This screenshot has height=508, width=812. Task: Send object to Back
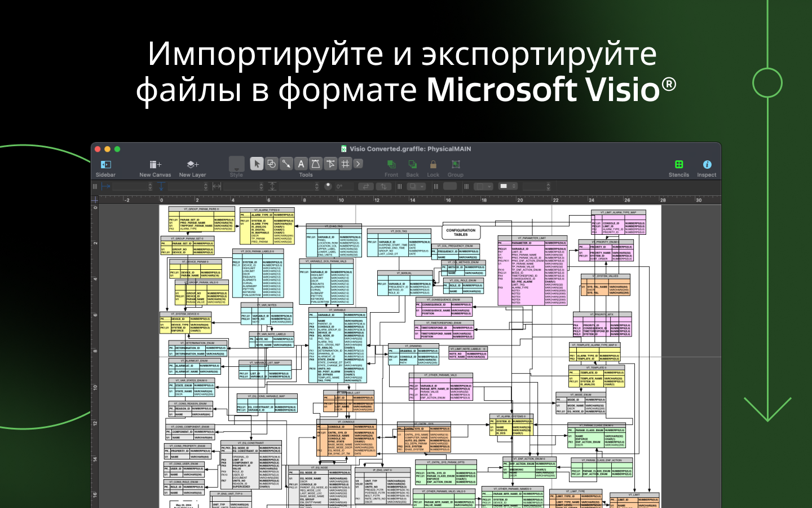point(413,168)
